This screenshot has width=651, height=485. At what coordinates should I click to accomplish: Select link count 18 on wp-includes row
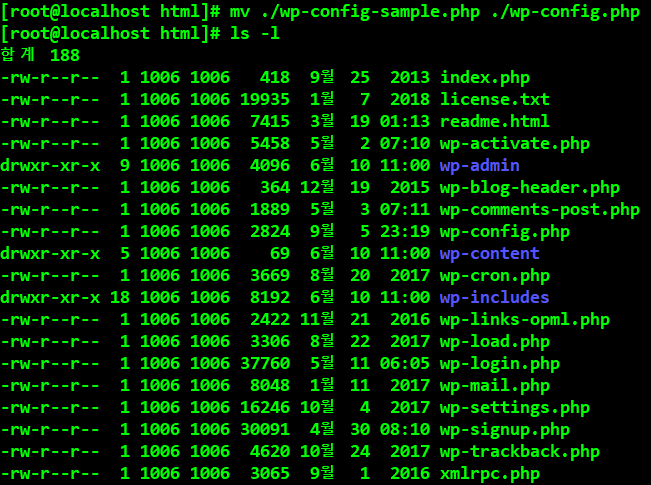[120, 298]
